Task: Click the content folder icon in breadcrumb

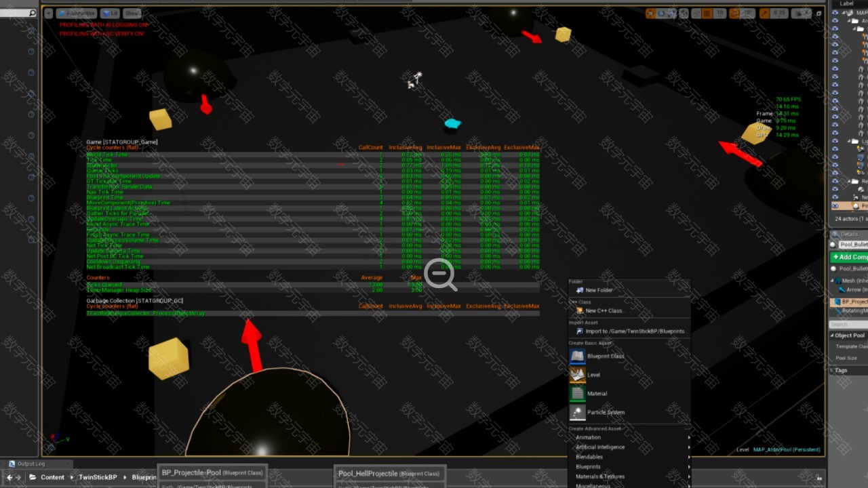Action: [x=33, y=477]
